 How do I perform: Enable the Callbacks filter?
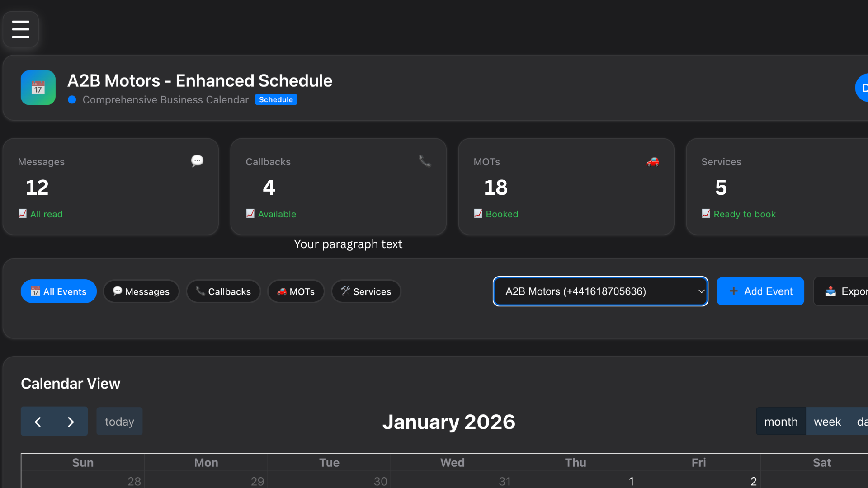point(223,291)
